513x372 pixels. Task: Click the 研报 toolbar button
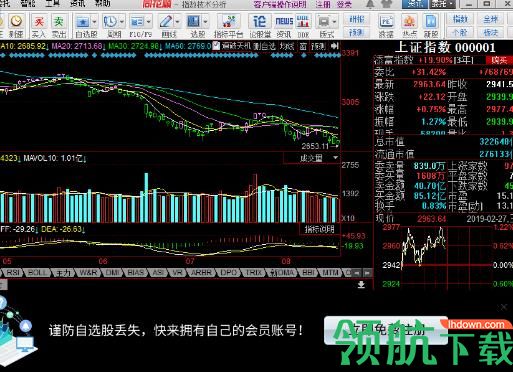click(x=356, y=19)
